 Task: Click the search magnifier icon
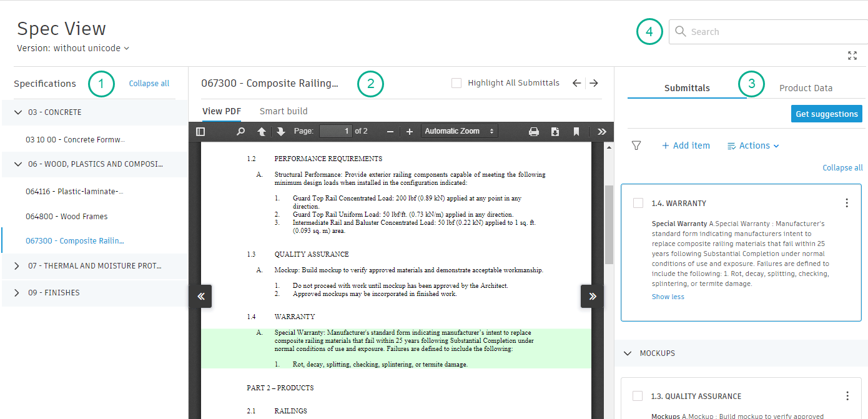[681, 32]
